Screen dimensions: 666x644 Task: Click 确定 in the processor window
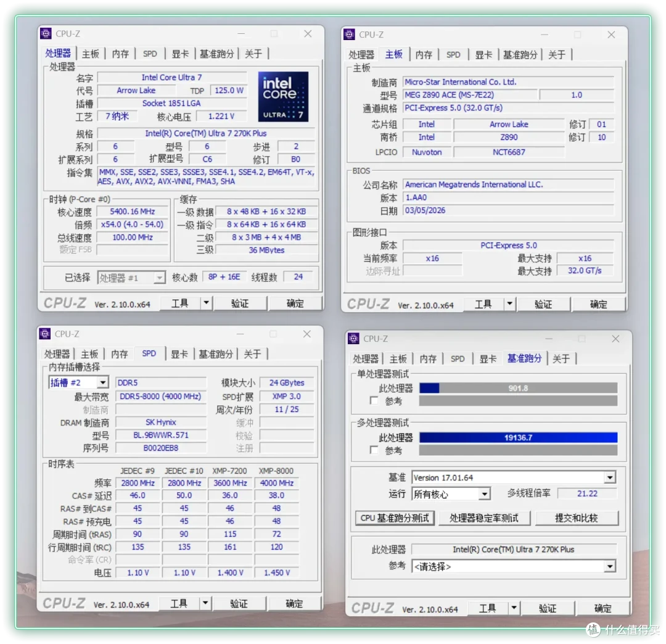coord(295,303)
